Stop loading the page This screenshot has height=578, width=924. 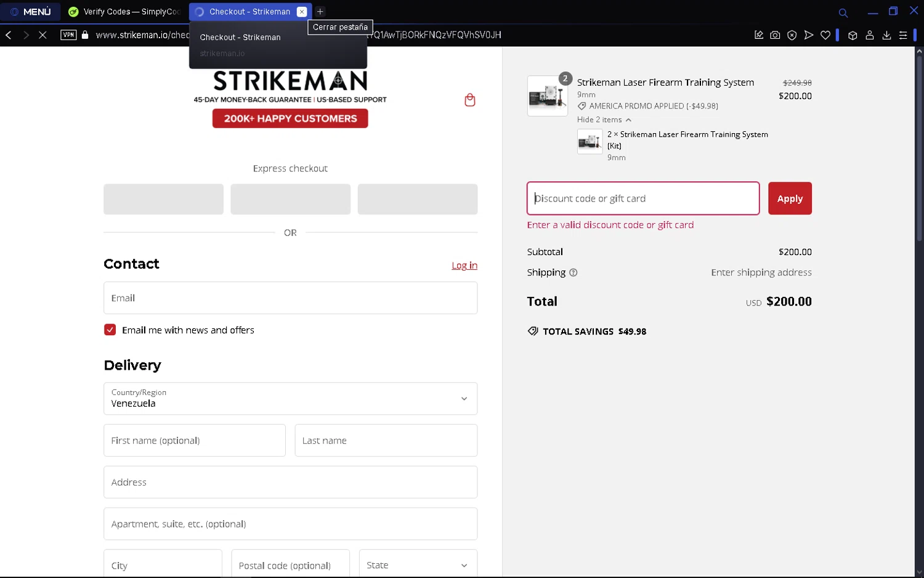click(43, 35)
